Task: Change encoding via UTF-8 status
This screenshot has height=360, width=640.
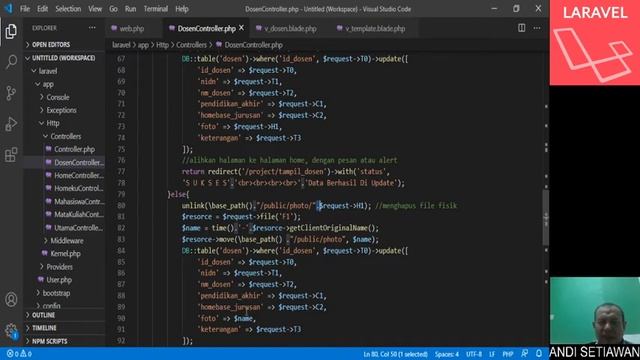Action: point(474,354)
